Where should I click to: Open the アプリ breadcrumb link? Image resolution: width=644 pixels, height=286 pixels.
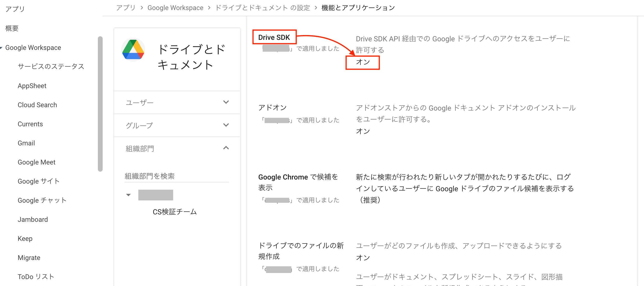click(x=126, y=7)
